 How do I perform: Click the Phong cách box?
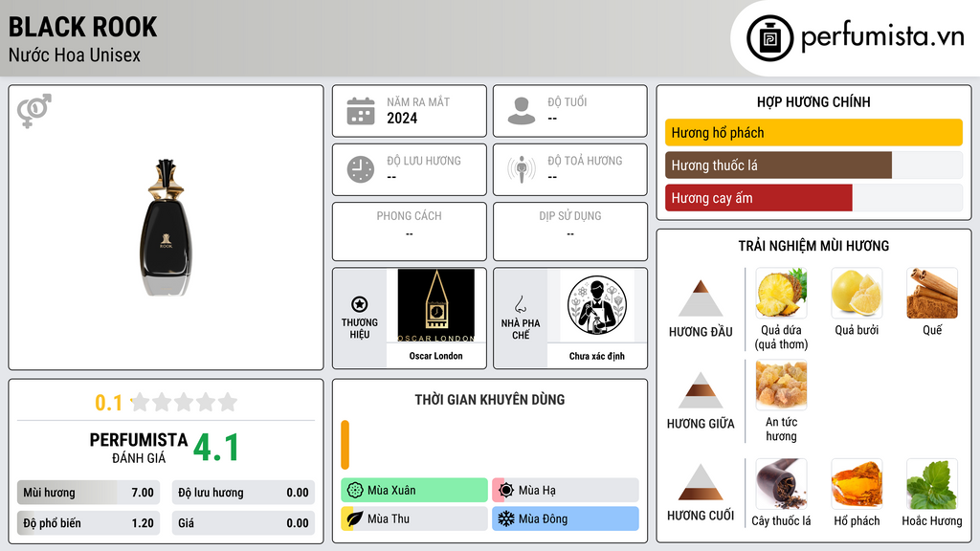410,231
